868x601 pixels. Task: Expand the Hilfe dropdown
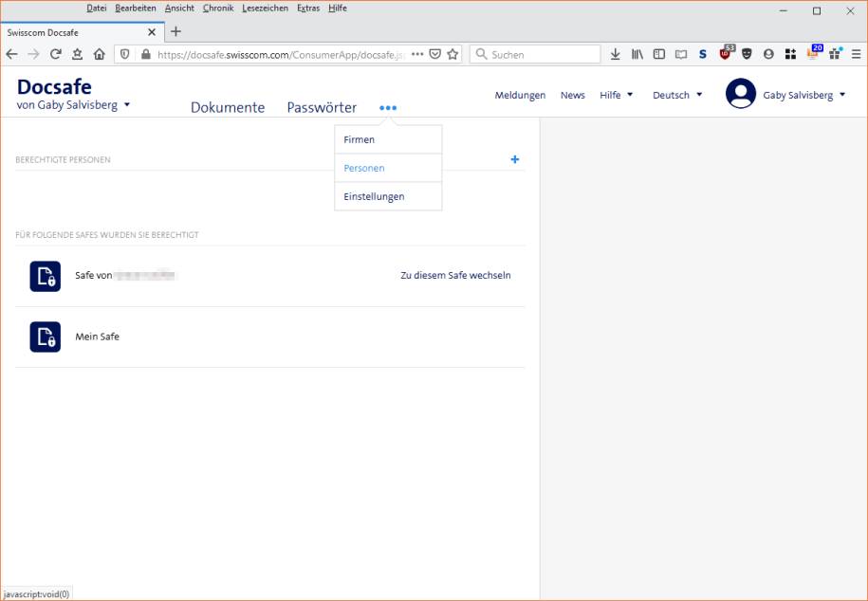pyautogui.click(x=616, y=95)
